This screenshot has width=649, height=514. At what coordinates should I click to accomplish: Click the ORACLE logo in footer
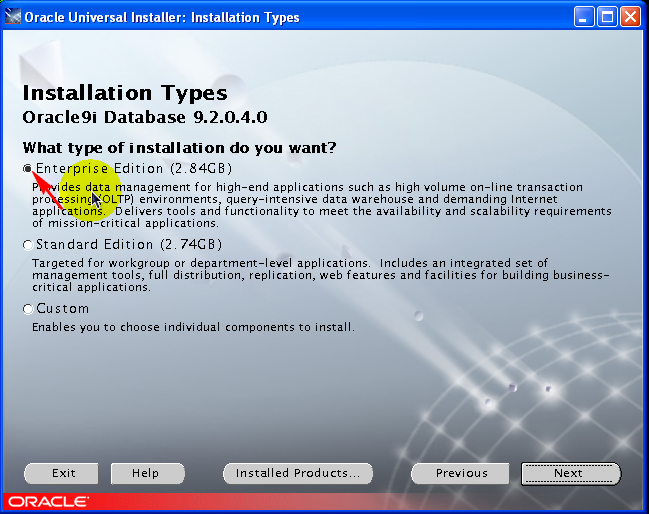pos(48,502)
